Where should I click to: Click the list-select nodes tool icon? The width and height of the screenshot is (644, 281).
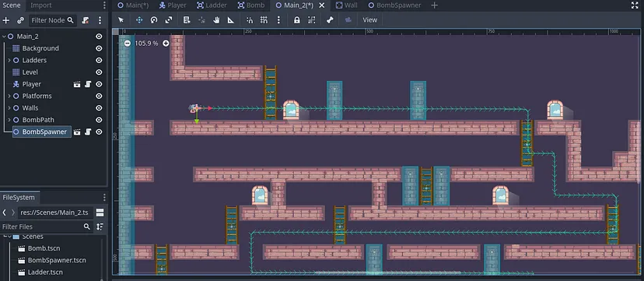coord(187,19)
